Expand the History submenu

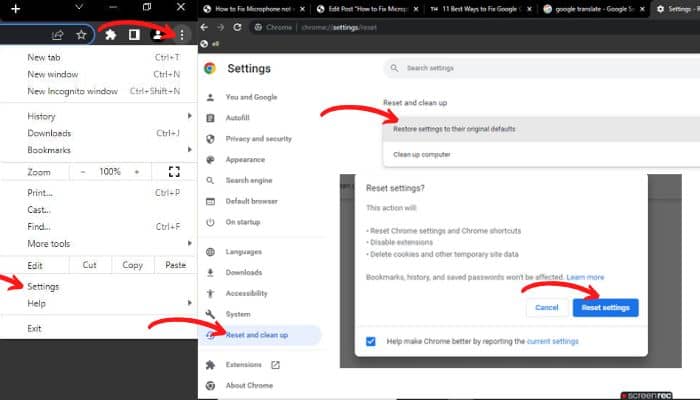98,116
